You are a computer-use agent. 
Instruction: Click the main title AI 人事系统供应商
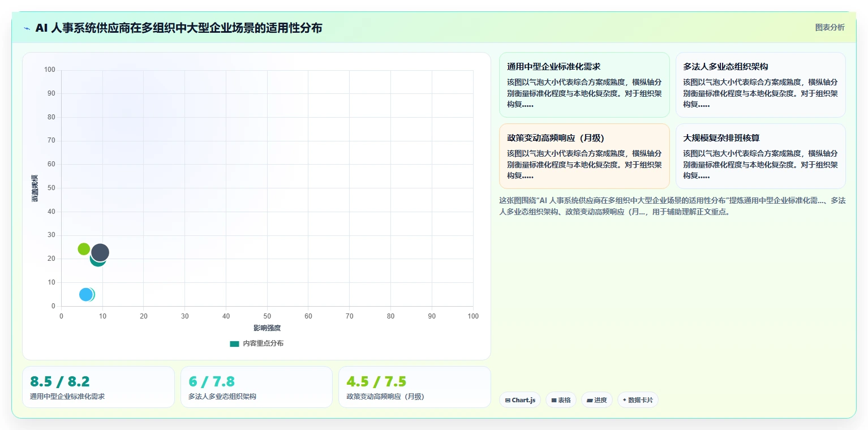(x=179, y=28)
